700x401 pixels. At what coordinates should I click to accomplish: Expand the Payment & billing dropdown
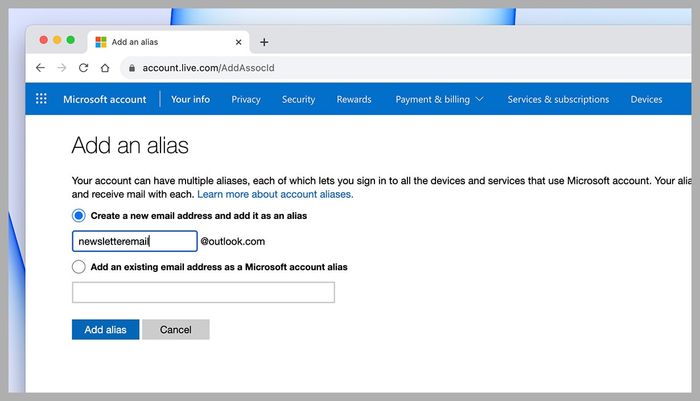click(x=439, y=99)
